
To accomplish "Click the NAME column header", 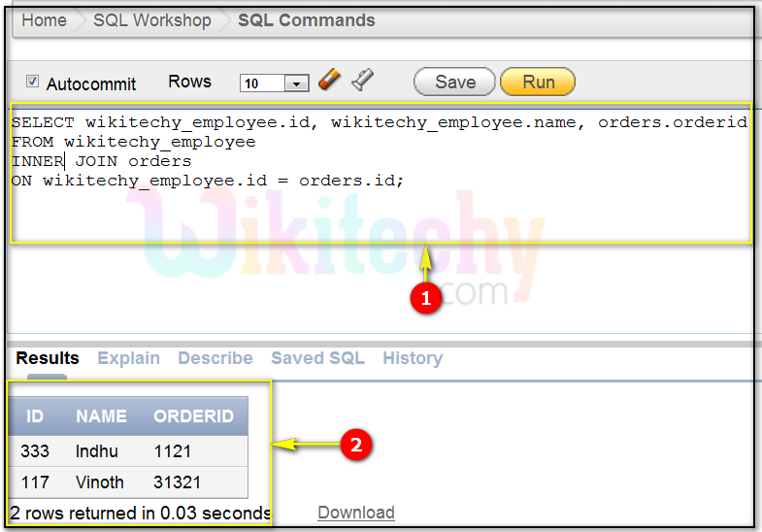I will (x=101, y=416).
